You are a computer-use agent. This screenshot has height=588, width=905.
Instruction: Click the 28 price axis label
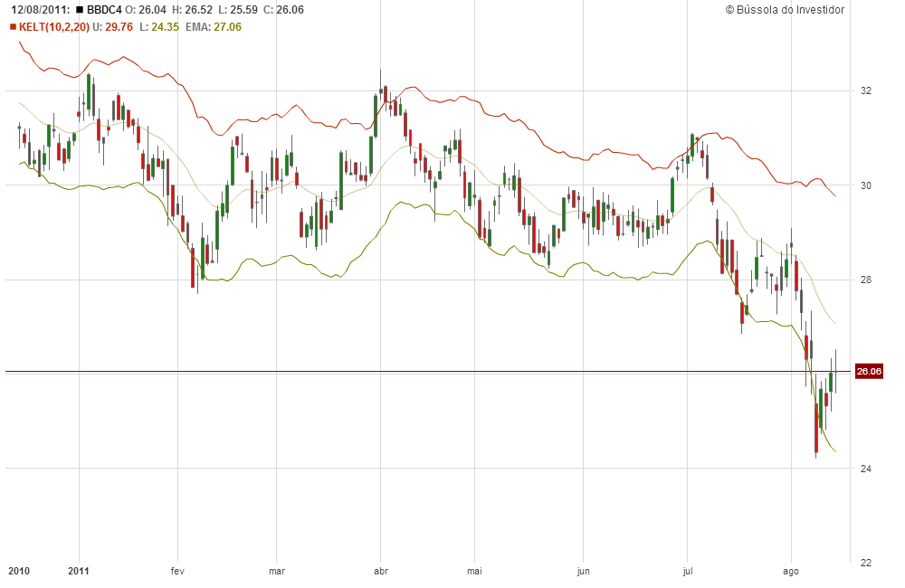pyautogui.click(x=866, y=280)
